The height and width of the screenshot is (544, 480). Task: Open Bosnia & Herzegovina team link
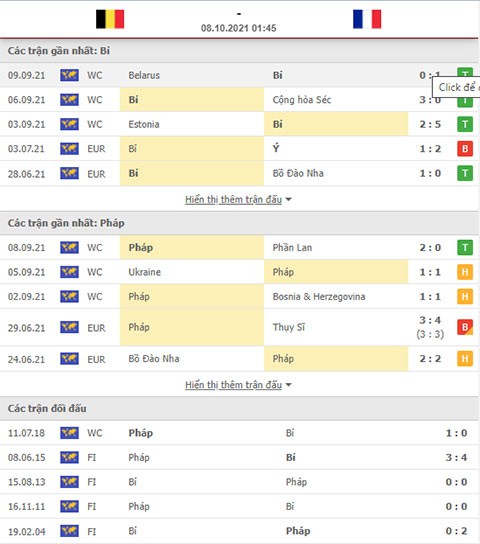(319, 297)
